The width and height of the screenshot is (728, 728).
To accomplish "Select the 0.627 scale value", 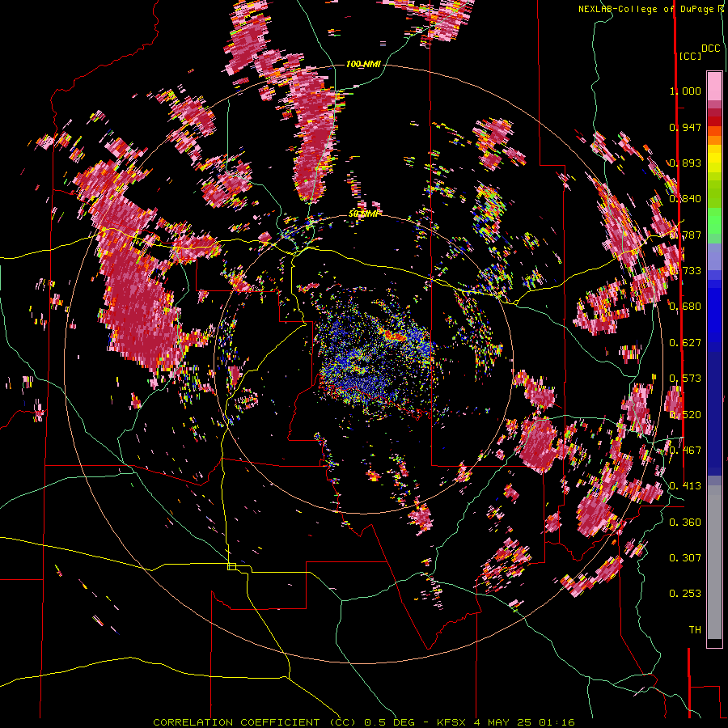I will point(685,343).
